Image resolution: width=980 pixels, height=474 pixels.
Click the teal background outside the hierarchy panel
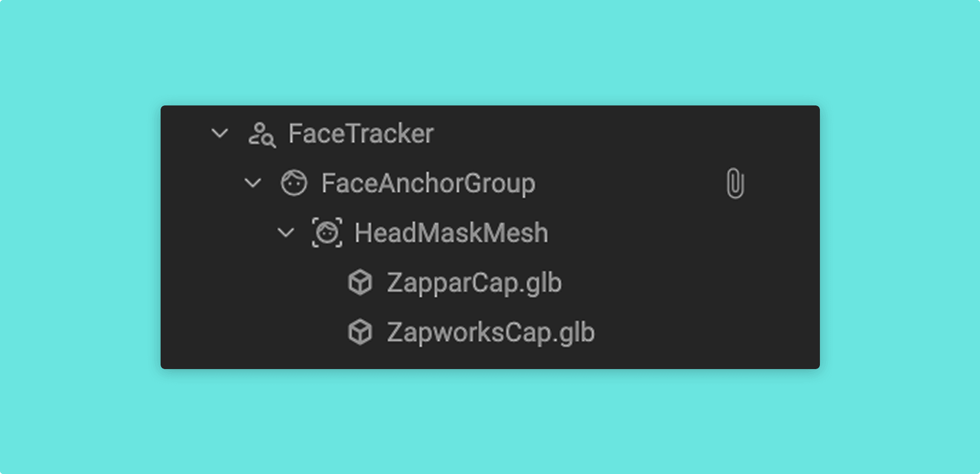click(x=490, y=51)
